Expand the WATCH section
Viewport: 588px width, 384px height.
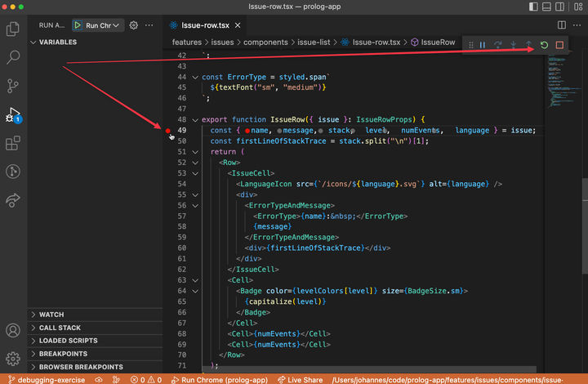tap(51, 315)
